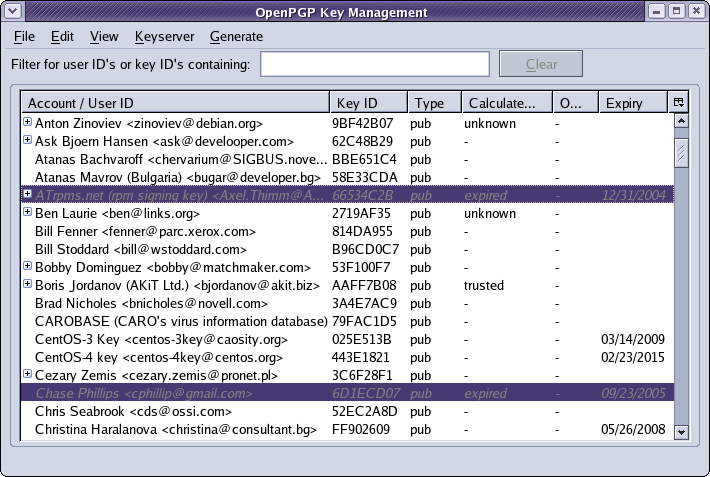The width and height of the screenshot is (710, 477).
Task: Click the scrollbar up arrow
Action: pyautogui.click(x=681, y=120)
